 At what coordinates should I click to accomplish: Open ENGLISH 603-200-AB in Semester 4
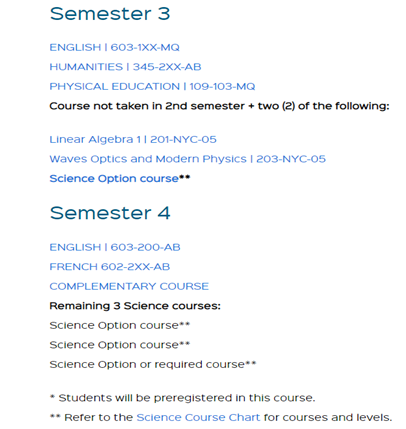(x=115, y=247)
